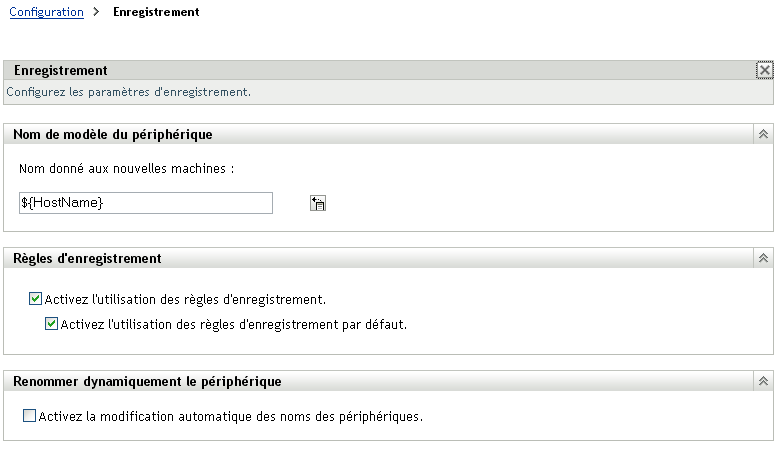Open the variable picker icon beside the HostName field
The height and width of the screenshot is (453, 777).
point(318,203)
